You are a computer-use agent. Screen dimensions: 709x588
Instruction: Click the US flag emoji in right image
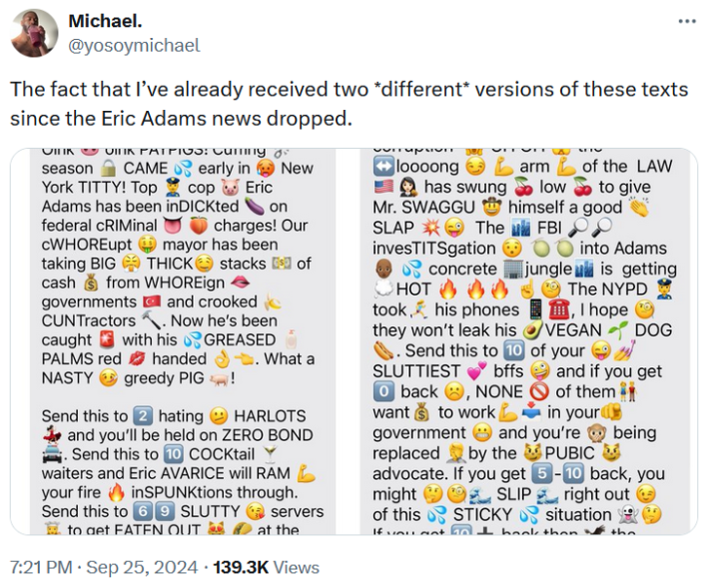pyautogui.click(x=384, y=188)
